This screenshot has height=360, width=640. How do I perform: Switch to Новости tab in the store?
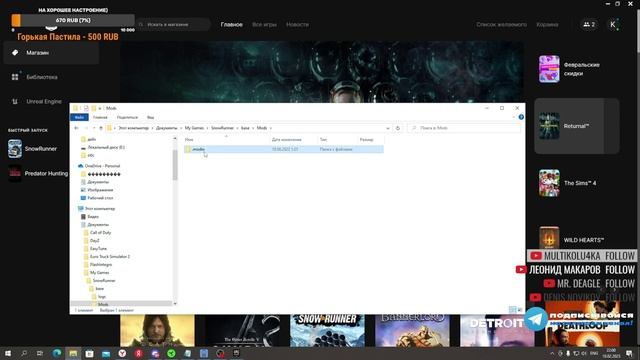(297, 24)
